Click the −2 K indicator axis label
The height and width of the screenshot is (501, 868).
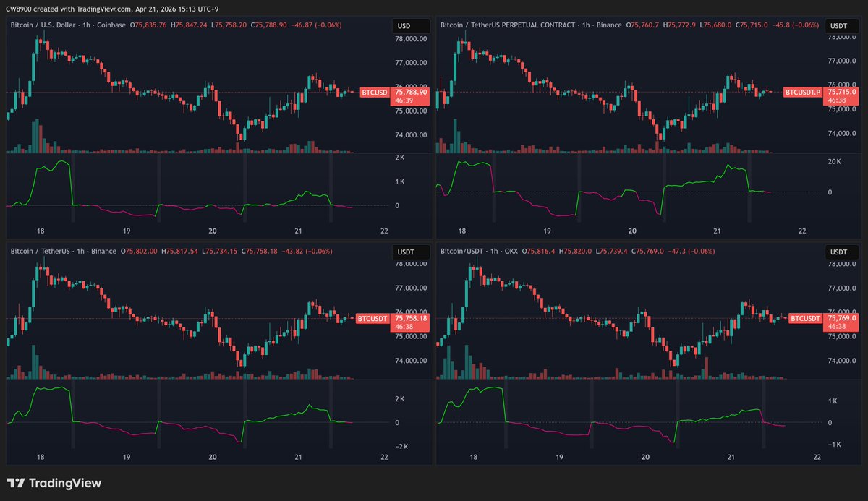[403, 446]
